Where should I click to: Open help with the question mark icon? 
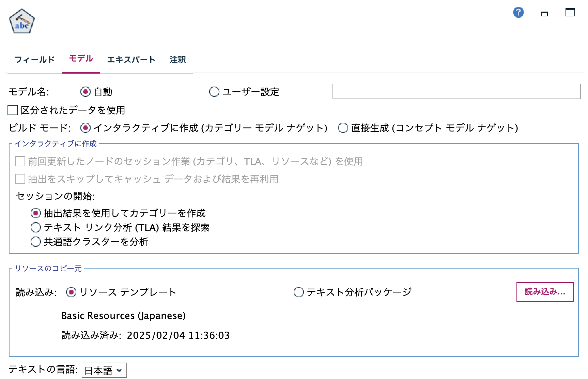(x=518, y=13)
